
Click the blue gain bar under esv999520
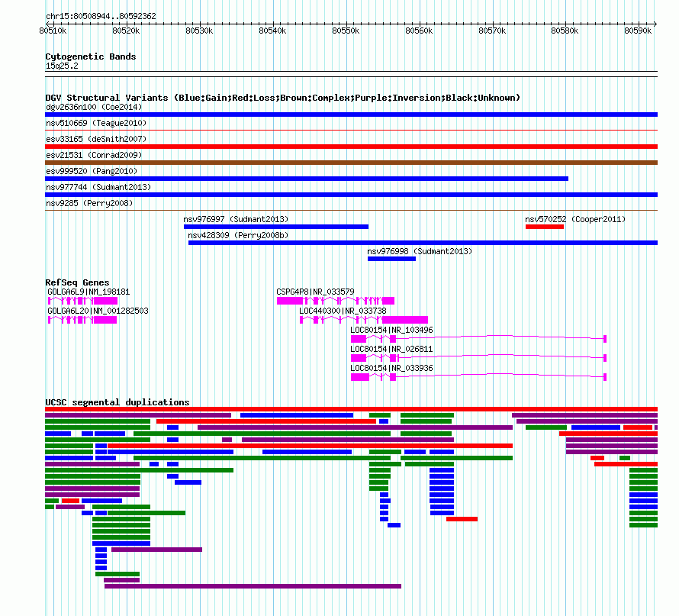[307, 179]
